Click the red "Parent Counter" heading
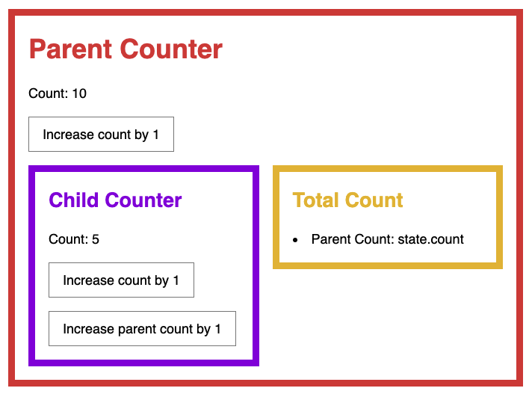The image size is (532, 394). pos(126,49)
